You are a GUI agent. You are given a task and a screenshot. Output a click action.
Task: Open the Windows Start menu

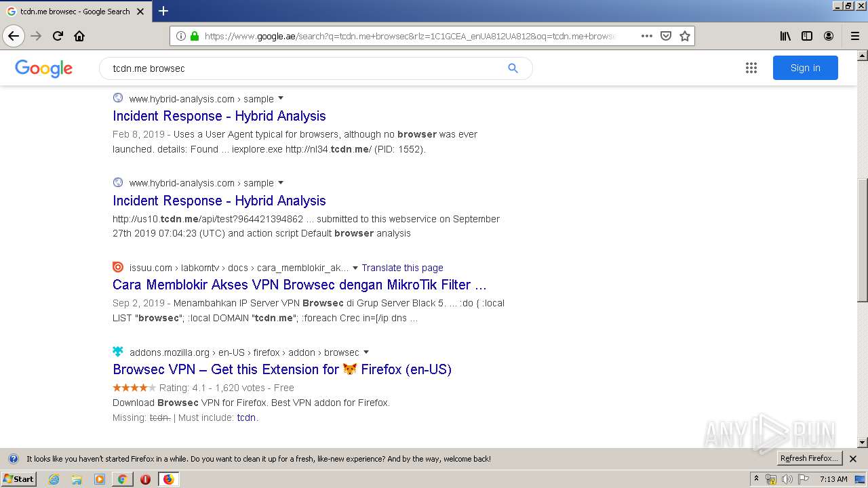[x=18, y=479]
